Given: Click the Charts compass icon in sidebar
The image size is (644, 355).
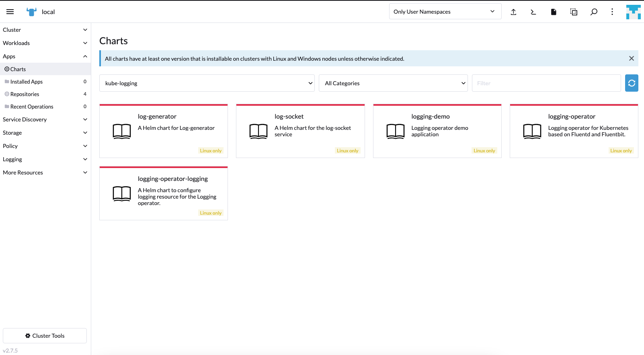Looking at the screenshot, I should pyautogui.click(x=7, y=69).
